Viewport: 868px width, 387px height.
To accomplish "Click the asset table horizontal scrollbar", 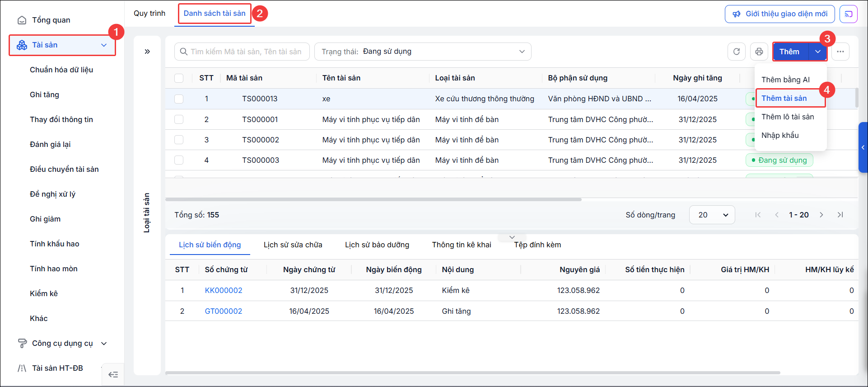I will pyautogui.click(x=373, y=199).
